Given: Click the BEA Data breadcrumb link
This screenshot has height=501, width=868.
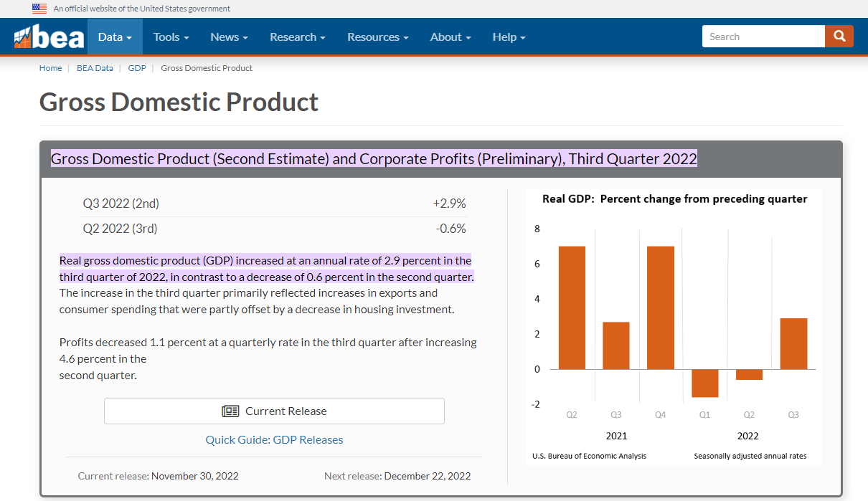Looking at the screenshot, I should coord(95,68).
